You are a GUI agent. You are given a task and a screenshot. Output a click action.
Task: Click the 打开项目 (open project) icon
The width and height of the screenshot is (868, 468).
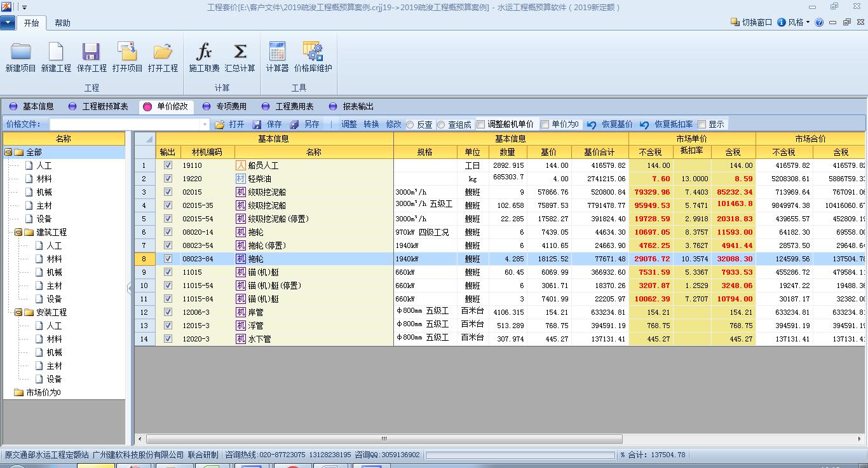(x=127, y=51)
